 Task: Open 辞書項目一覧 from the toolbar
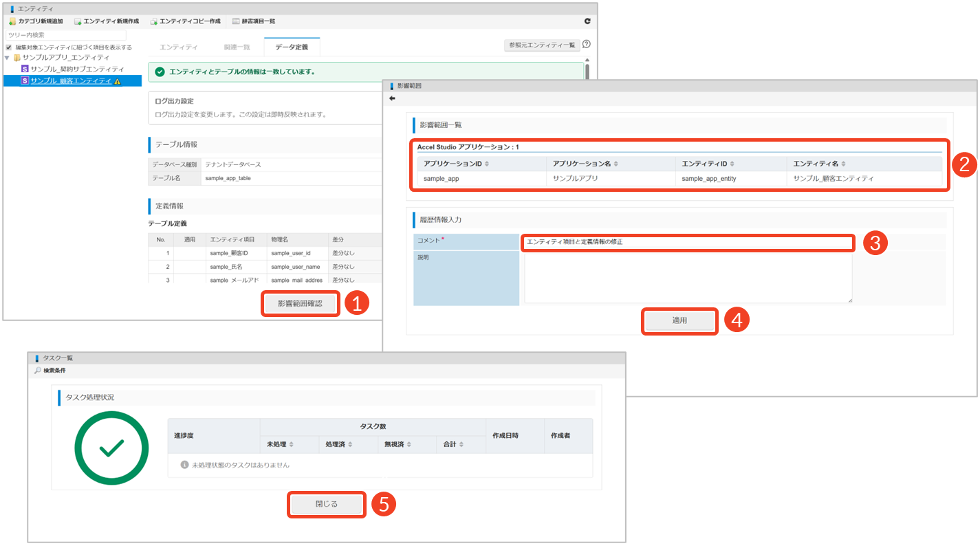pos(253,21)
